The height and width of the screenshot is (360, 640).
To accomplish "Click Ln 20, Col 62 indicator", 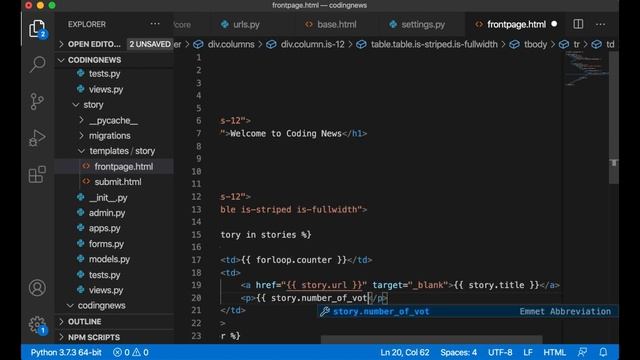I will (x=404, y=352).
